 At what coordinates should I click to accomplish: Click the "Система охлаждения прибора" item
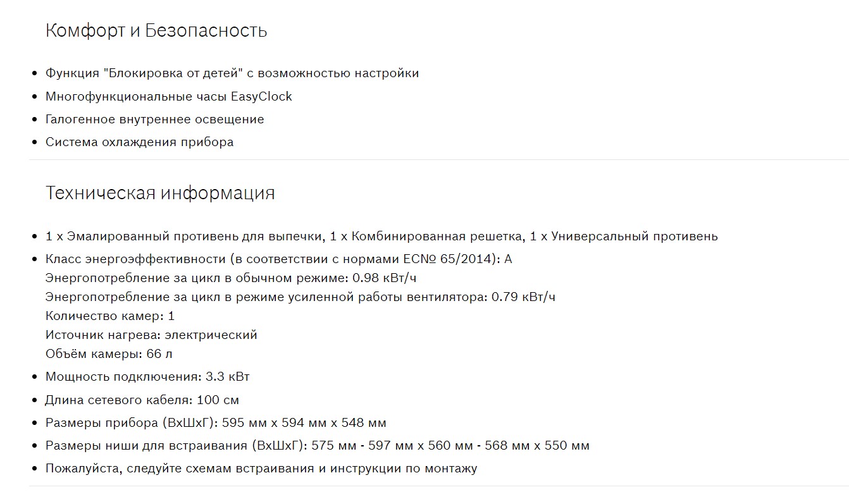tap(139, 142)
